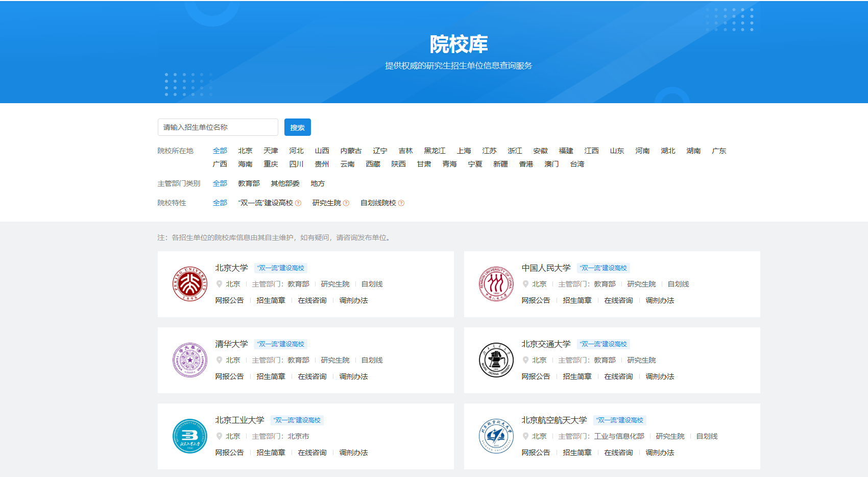Open Renmin University of China logo
The image size is (868, 477).
click(496, 284)
